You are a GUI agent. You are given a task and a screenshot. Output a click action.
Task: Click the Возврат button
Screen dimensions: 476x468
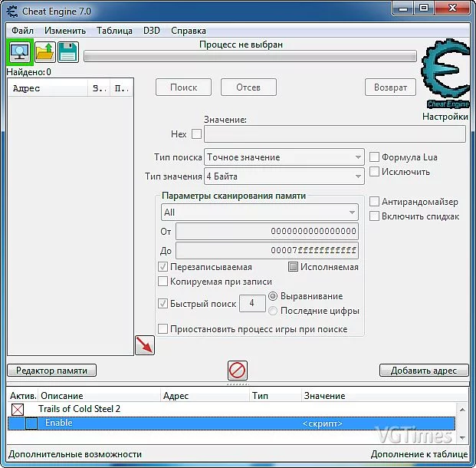pyautogui.click(x=390, y=87)
